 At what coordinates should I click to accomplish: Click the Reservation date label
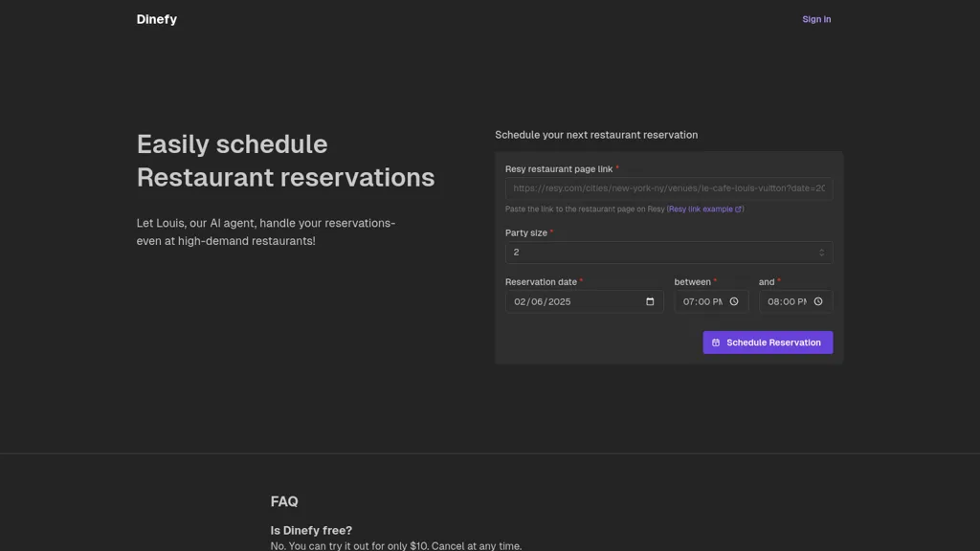pos(541,282)
